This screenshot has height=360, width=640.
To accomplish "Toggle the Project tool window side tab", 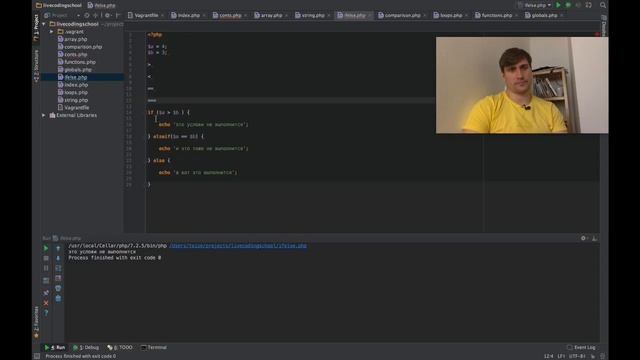I will tap(36, 27).
